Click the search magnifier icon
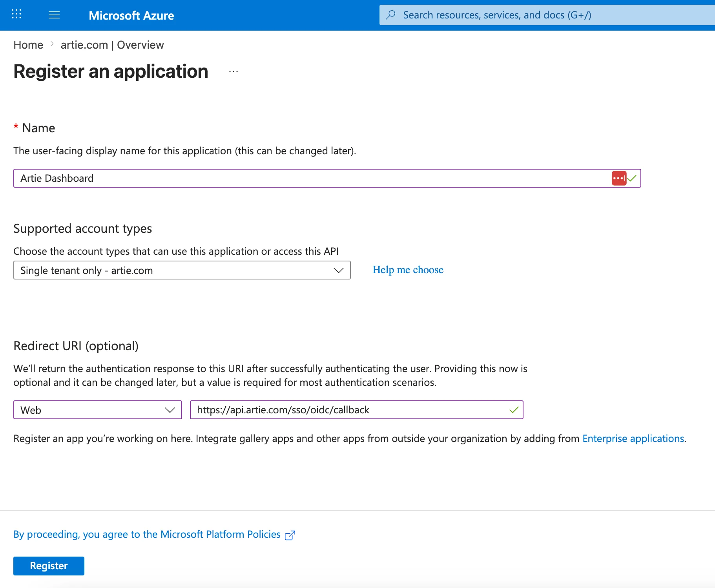Image resolution: width=715 pixels, height=588 pixels. 391,15
